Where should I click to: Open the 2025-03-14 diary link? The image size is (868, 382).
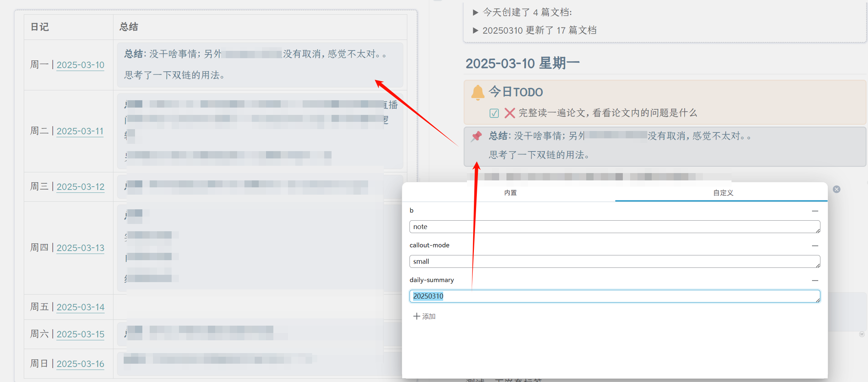[81, 307]
